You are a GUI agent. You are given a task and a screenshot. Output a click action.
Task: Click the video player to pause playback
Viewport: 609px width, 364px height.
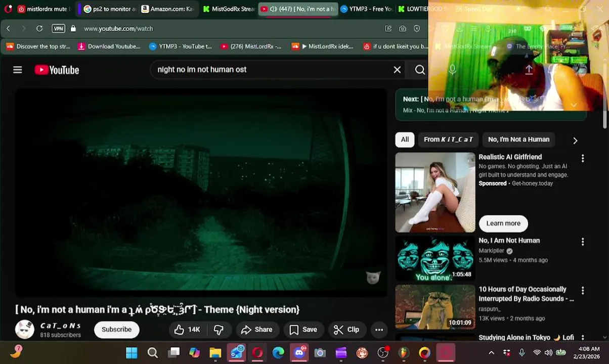201,192
